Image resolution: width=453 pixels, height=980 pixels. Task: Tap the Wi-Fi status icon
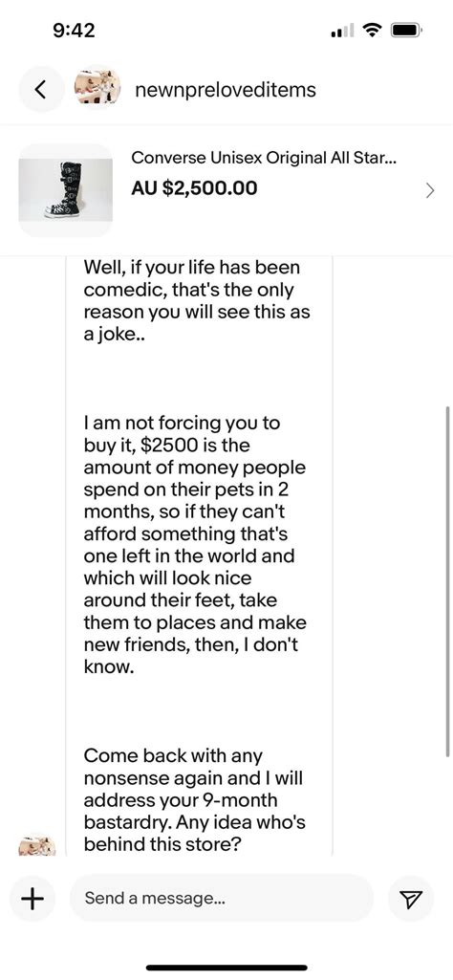point(373,30)
